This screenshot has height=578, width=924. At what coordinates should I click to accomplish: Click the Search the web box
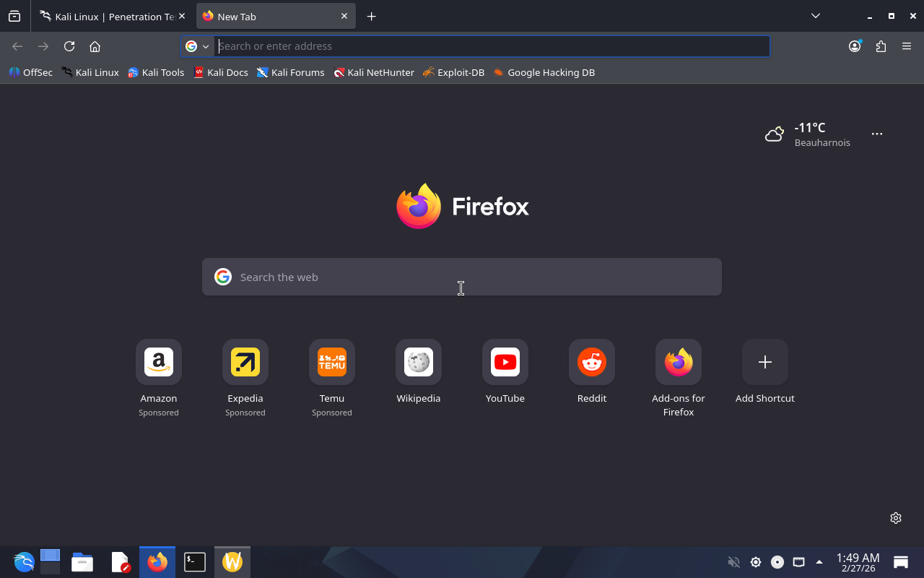click(x=462, y=277)
